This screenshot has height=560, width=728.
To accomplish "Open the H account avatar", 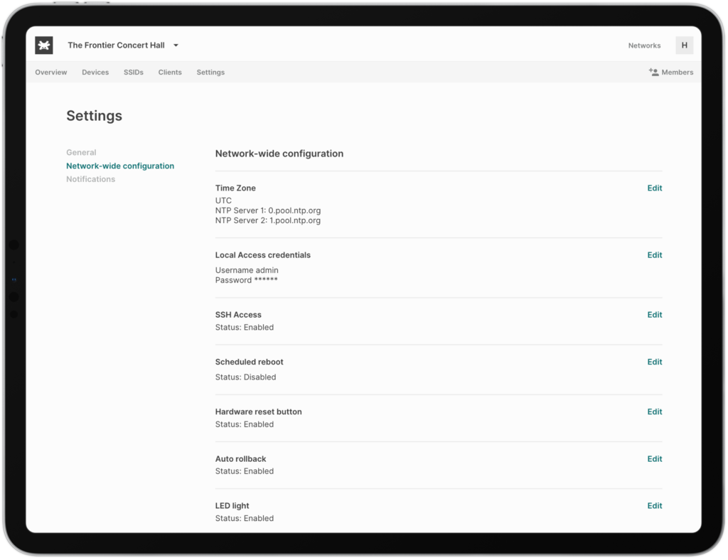I will 684,45.
